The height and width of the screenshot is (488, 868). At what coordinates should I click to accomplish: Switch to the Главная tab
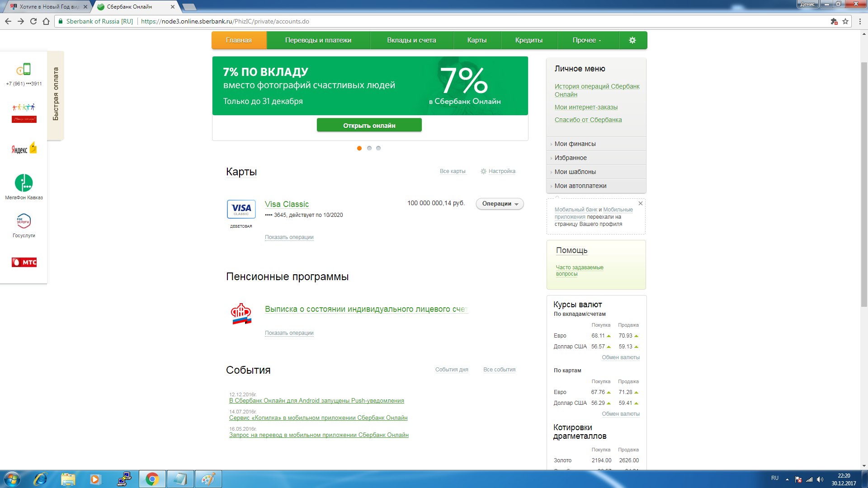click(239, 40)
